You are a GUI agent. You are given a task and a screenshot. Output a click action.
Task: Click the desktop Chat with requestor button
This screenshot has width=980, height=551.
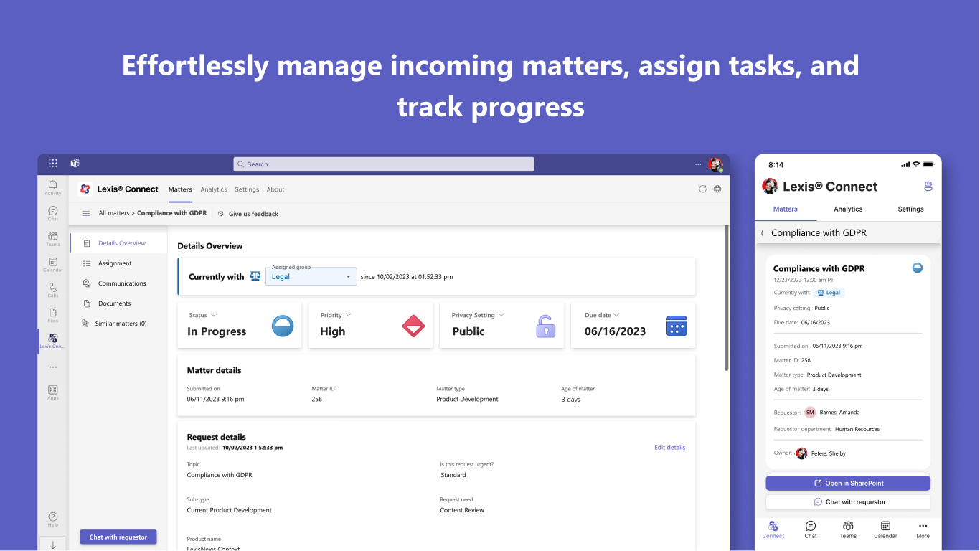(x=118, y=537)
